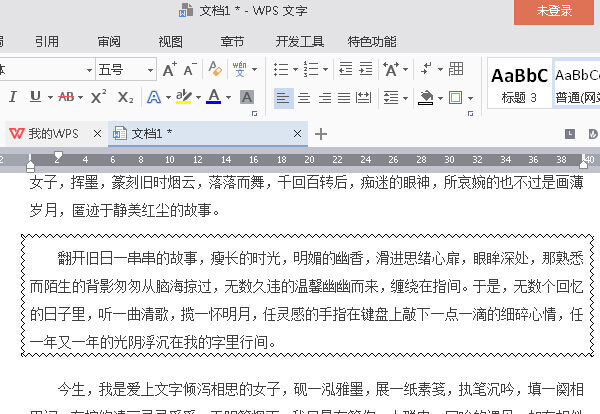
Task: Open the font size 五号 dropdown
Action: [x=148, y=70]
